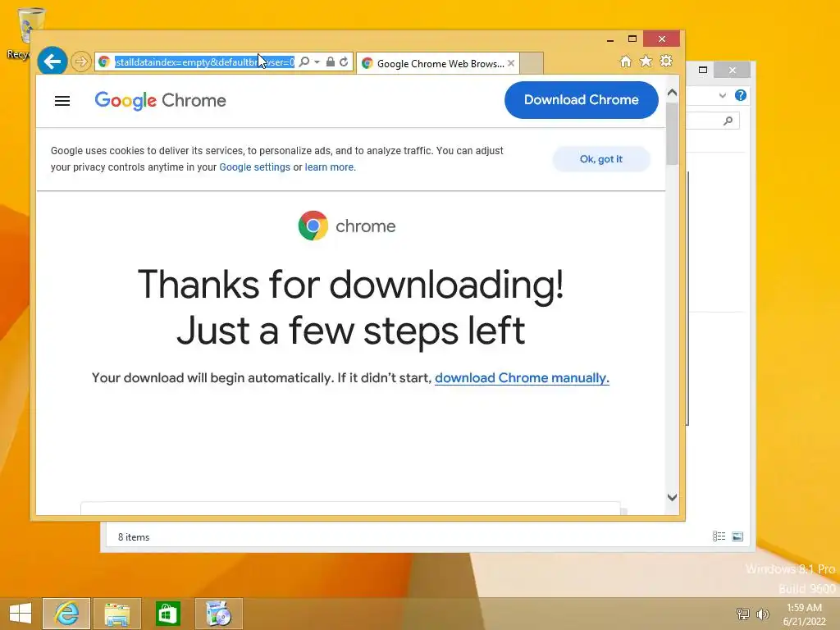The width and height of the screenshot is (840, 630).
Task: Switch Explorer to large icons view
Action: click(x=737, y=536)
